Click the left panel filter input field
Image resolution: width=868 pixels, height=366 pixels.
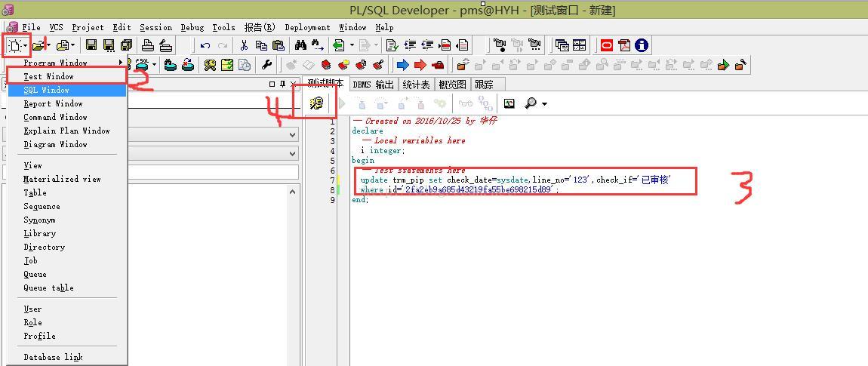[213, 171]
